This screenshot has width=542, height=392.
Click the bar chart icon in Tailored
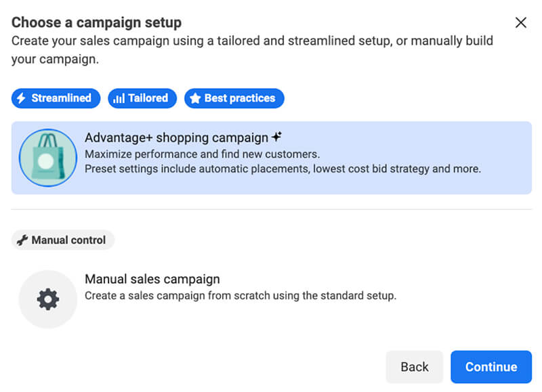(119, 98)
